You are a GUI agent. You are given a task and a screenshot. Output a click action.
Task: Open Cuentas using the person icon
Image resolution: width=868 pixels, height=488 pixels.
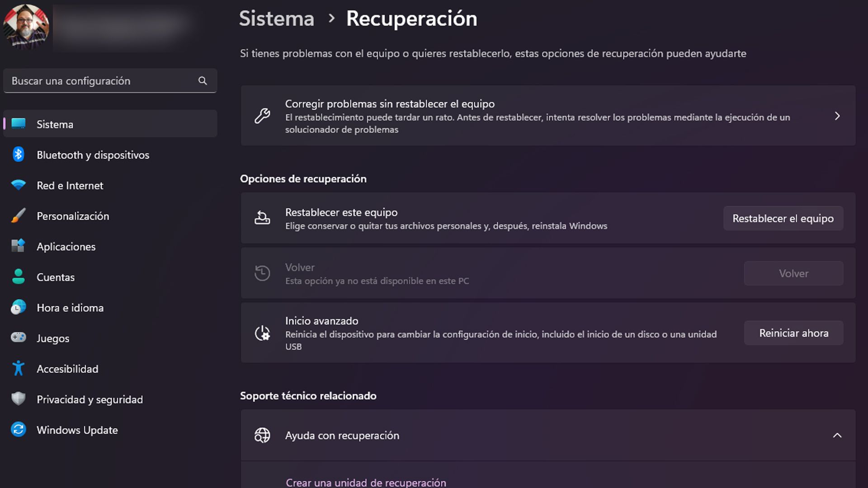[19, 277]
